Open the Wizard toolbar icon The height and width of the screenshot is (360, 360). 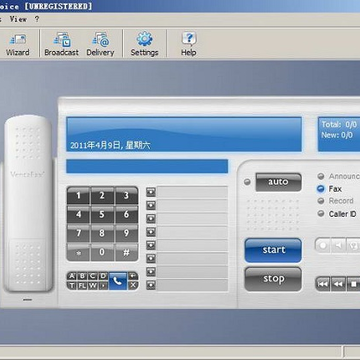(x=17, y=44)
